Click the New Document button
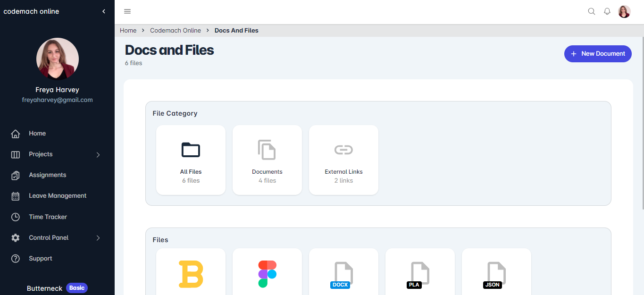This screenshot has width=644, height=295. [x=598, y=54]
